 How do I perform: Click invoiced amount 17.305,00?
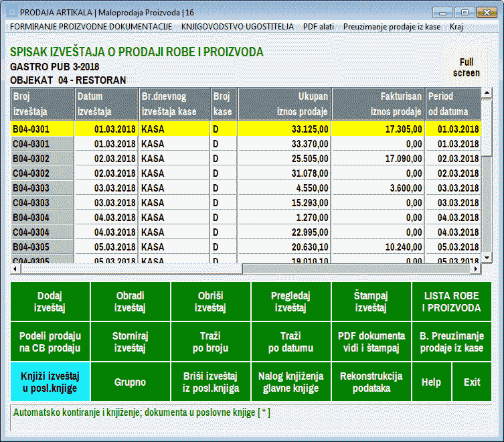[404, 129]
